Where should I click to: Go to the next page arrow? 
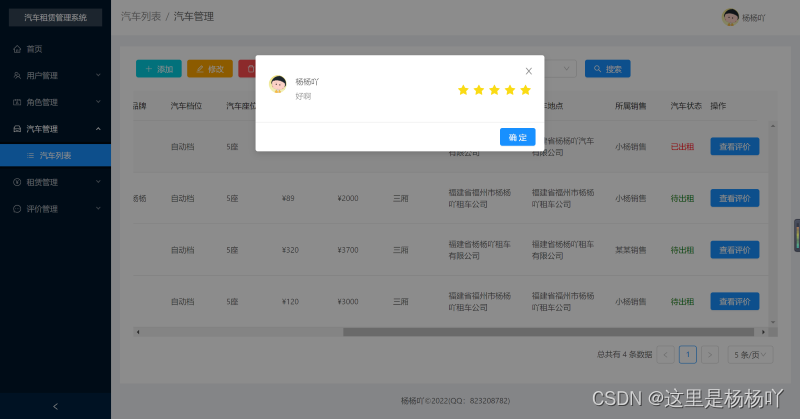click(x=710, y=354)
